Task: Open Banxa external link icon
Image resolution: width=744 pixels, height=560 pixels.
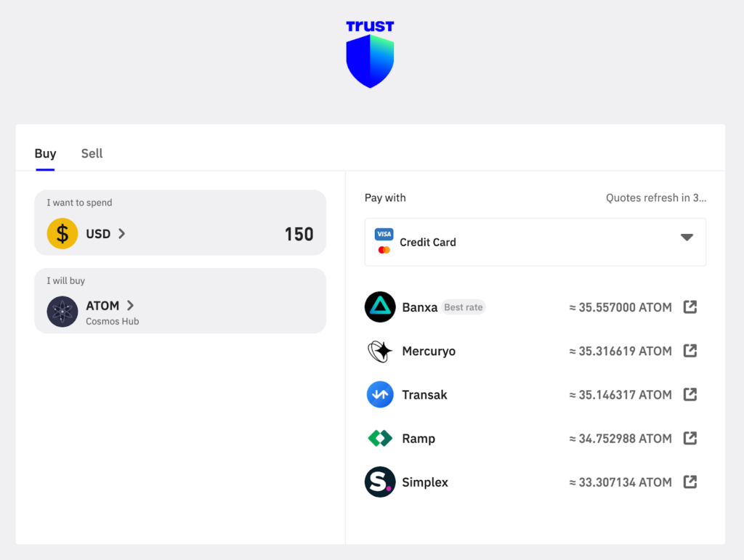Action: tap(690, 307)
